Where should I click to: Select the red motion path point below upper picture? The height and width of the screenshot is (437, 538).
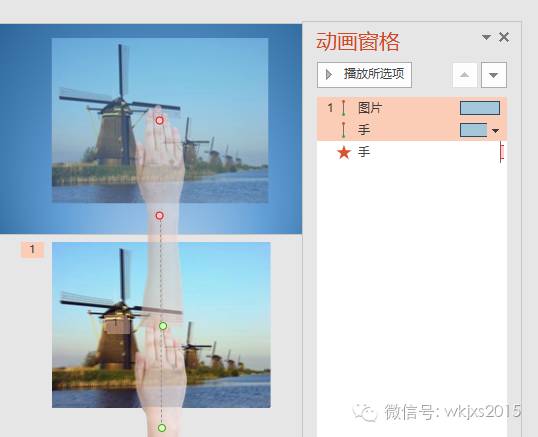[x=160, y=216]
